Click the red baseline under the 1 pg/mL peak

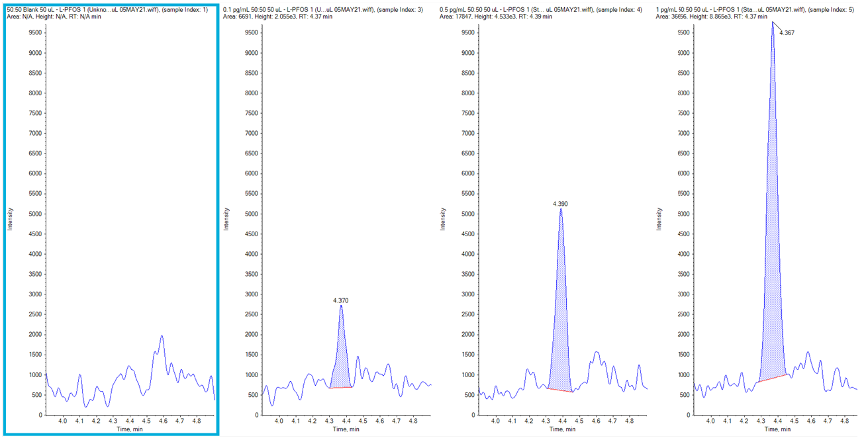pos(773,378)
